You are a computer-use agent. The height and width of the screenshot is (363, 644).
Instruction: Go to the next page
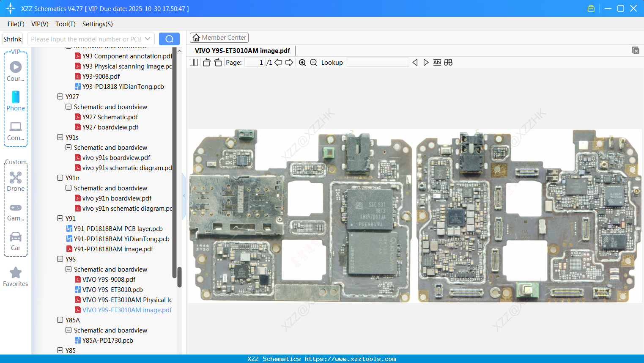click(x=289, y=62)
